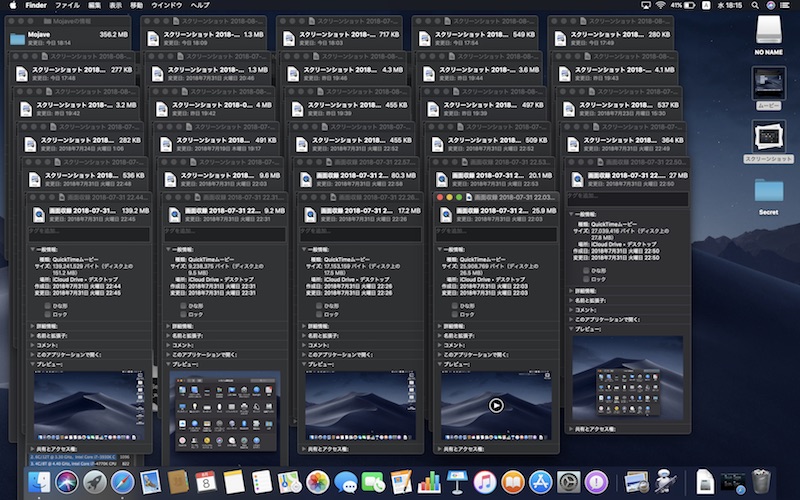Image resolution: width=800 pixels, height=500 pixels.
Task: Open Calendar icon in Dock
Action: point(206,482)
